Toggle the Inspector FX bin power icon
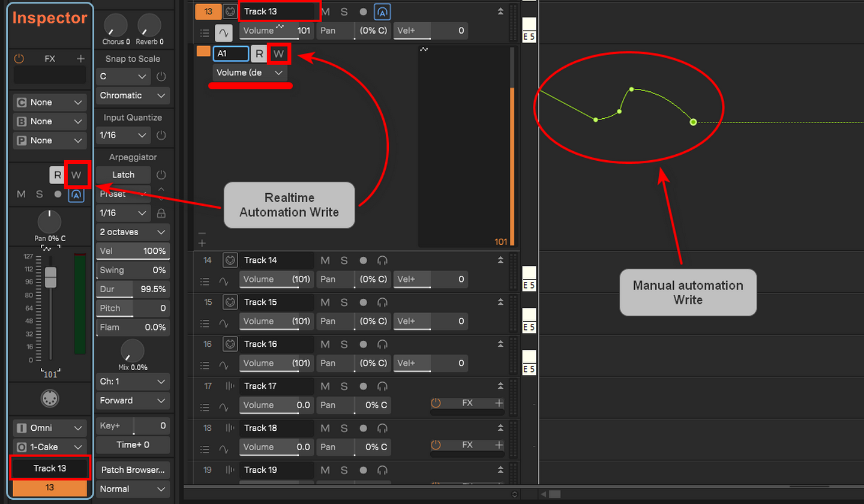Image resolution: width=864 pixels, height=504 pixels. click(19, 59)
